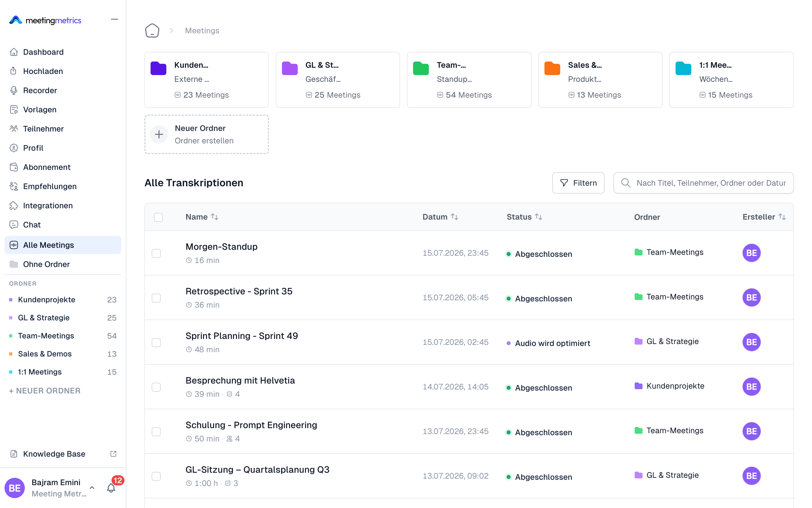The height and width of the screenshot is (508, 812).
Task: Click the external link icon beside Knowledge Base
Action: point(113,454)
